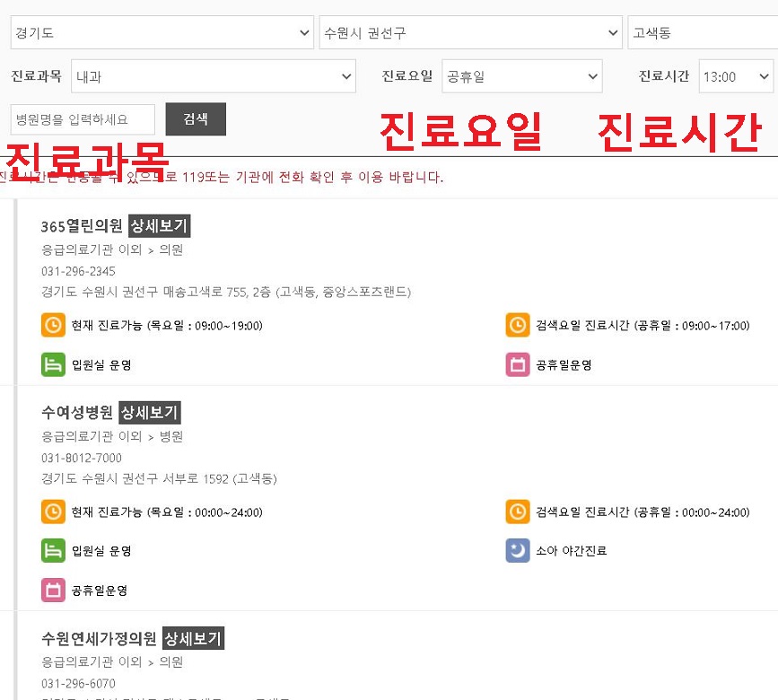This screenshot has width=778, height=700.
Task: Open the 경기도 province dropdown
Action: (x=162, y=32)
